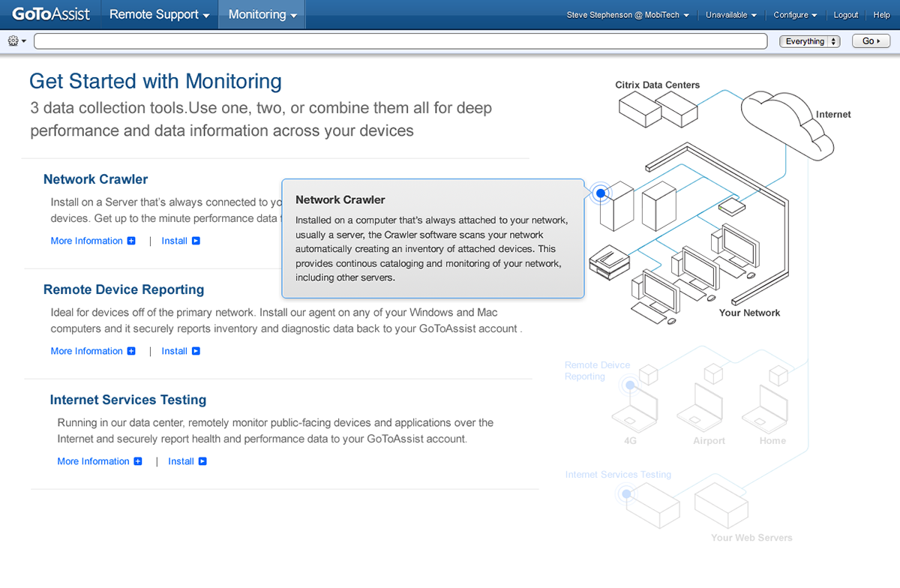This screenshot has height=588, width=900.
Task: Open the Remote Support dropdown menu
Action: (159, 14)
